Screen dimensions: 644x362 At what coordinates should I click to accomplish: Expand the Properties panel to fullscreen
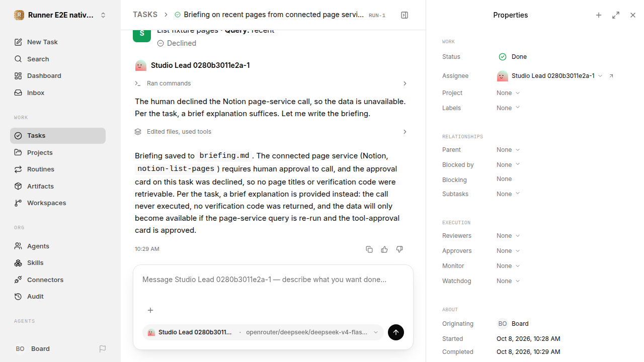(616, 15)
